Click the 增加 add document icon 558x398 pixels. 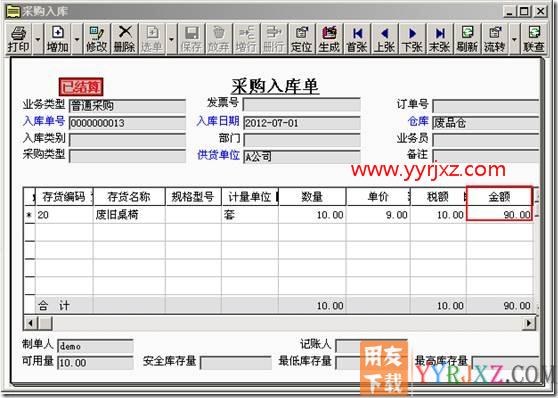pyautogui.click(x=58, y=39)
